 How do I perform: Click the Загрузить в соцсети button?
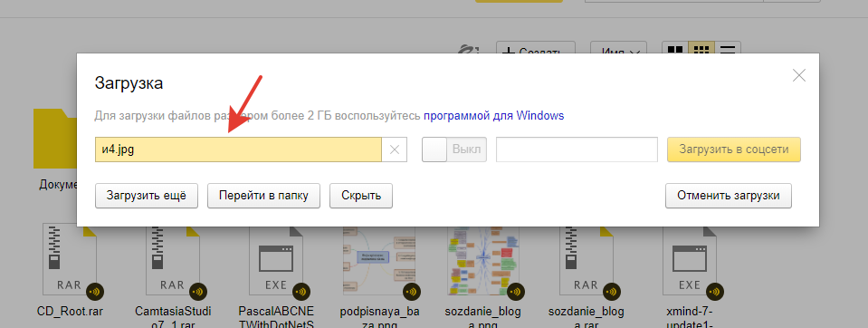(x=734, y=150)
